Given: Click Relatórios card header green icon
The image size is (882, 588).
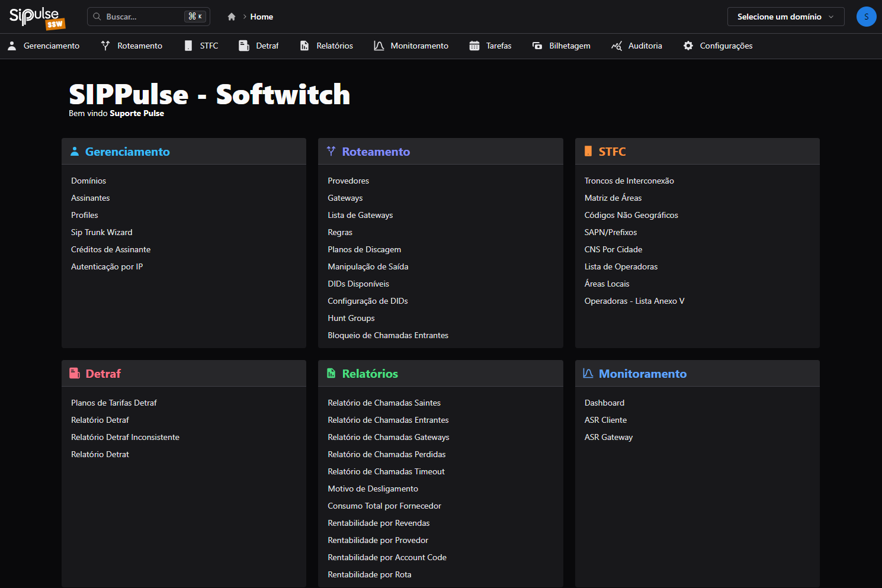Looking at the screenshot, I should point(331,373).
